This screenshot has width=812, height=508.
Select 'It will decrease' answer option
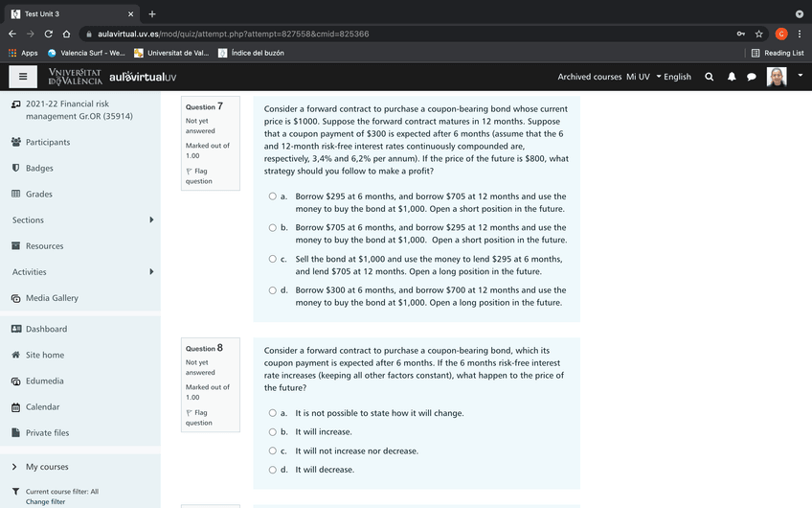click(273, 470)
